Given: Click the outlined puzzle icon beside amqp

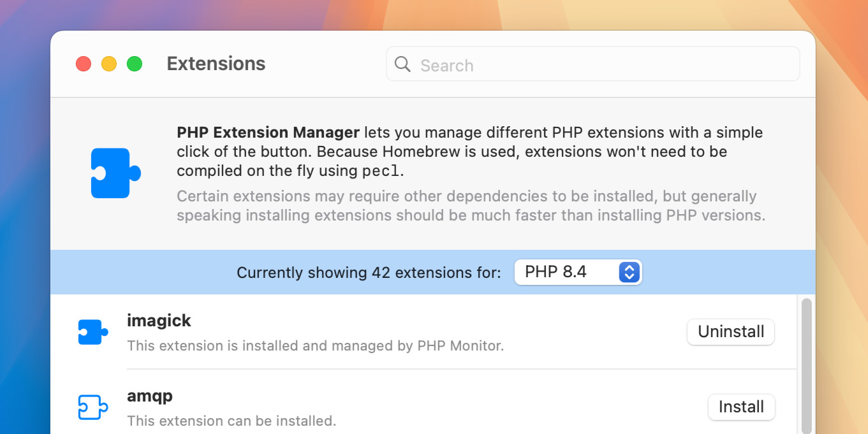Looking at the screenshot, I should click(92, 407).
